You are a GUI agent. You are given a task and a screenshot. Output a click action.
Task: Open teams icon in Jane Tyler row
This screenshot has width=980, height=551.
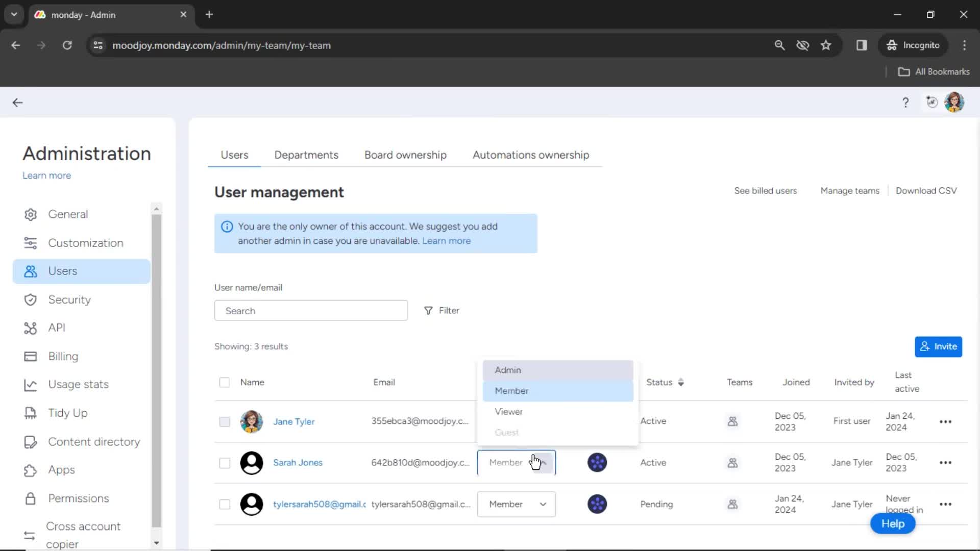(x=732, y=421)
